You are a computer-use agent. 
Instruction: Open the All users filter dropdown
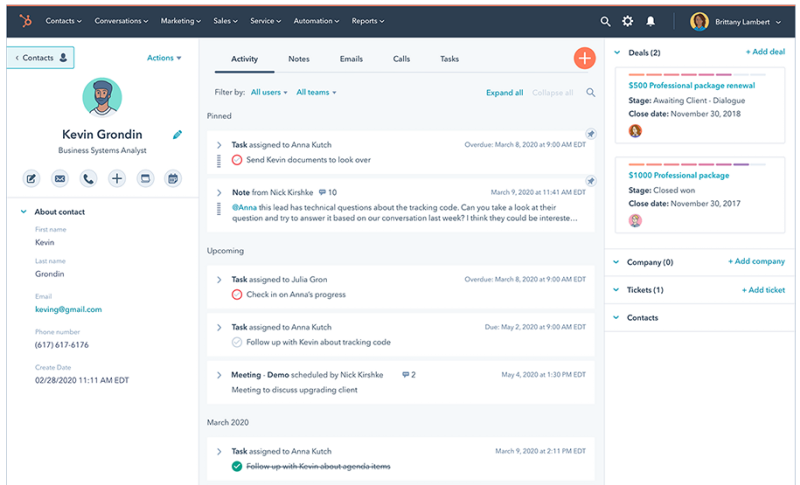pos(269,92)
